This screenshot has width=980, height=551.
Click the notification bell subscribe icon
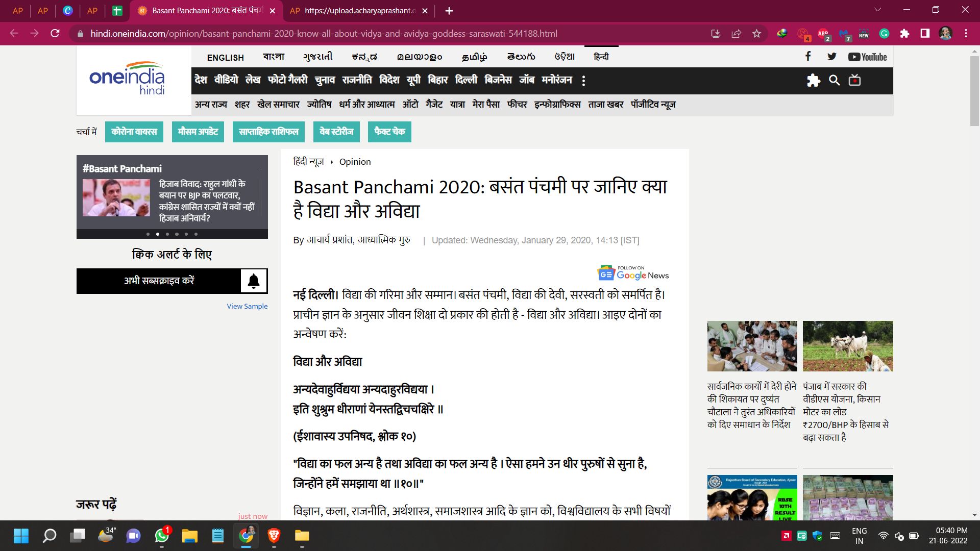coord(254,281)
